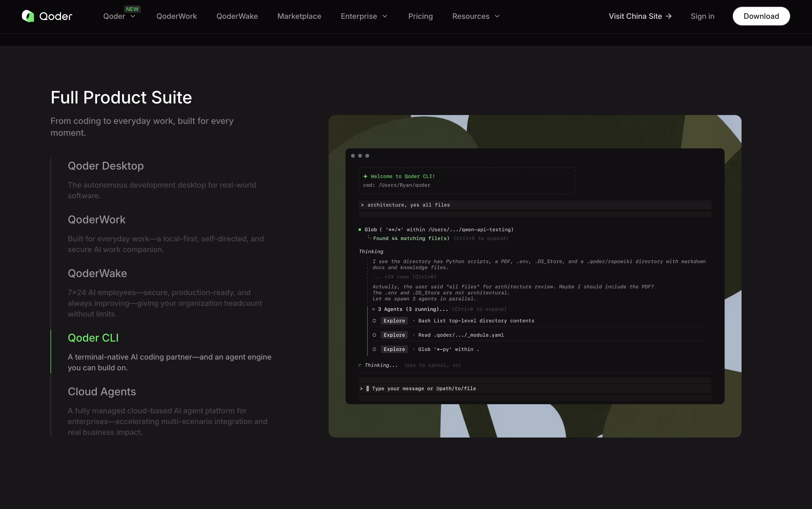Click the 'Welcome to Qoder CLI!' text
This screenshot has width=812, height=509.
tap(403, 176)
